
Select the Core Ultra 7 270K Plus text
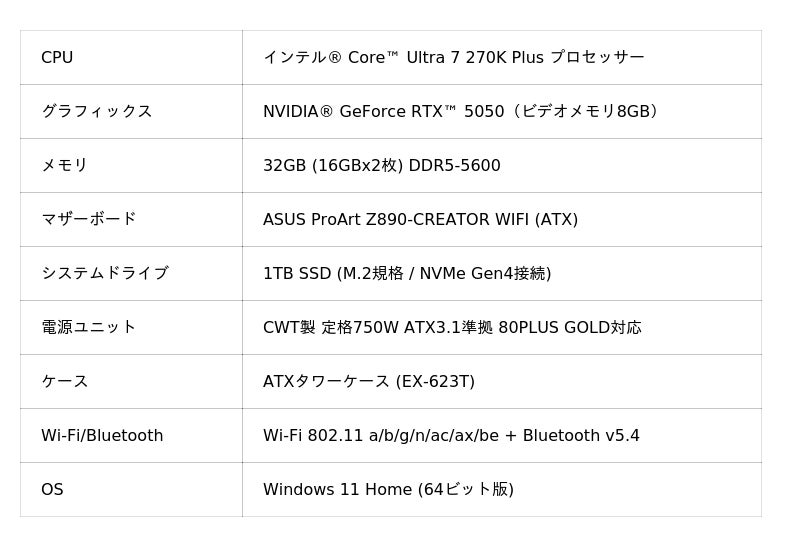tap(453, 58)
